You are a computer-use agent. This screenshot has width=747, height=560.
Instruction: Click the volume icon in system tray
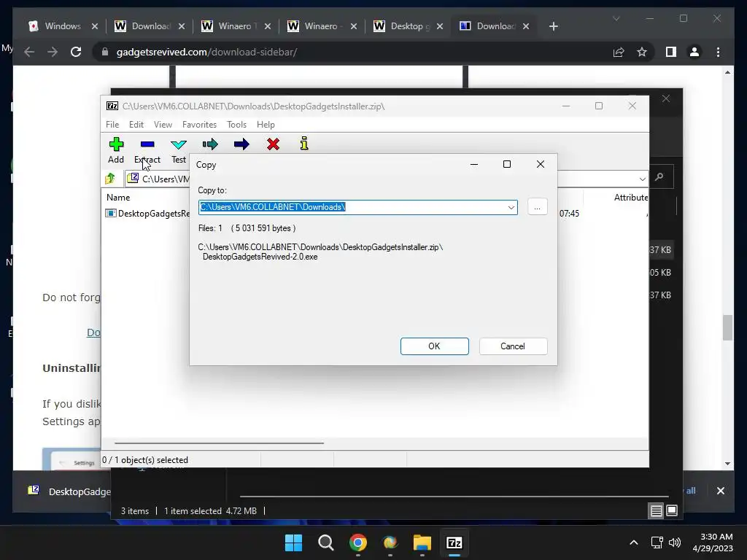pyautogui.click(x=675, y=542)
